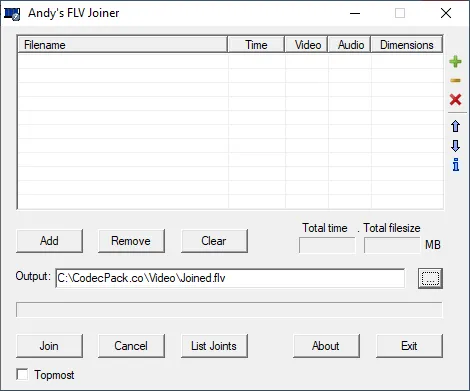Start joining with the Join button
Image resolution: width=470 pixels, height=391 pixels.
[x=49, y=346]
